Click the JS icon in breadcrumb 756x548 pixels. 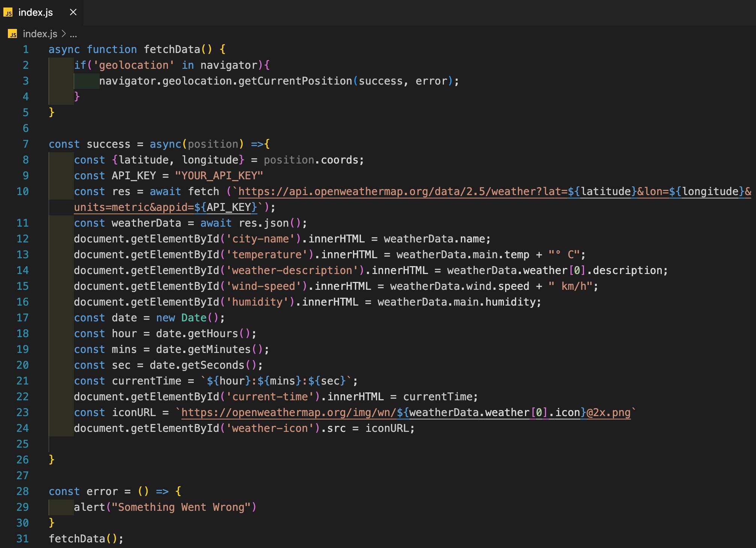click(12, 34)
